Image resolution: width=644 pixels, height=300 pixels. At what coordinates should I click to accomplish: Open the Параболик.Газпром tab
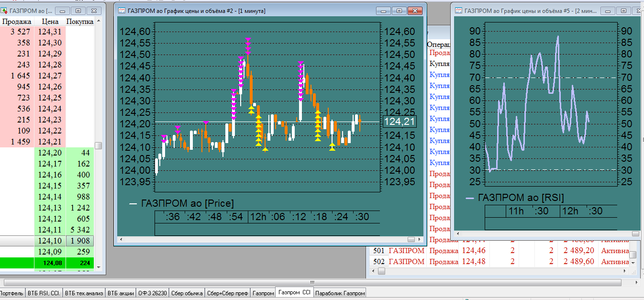(340, 293)
